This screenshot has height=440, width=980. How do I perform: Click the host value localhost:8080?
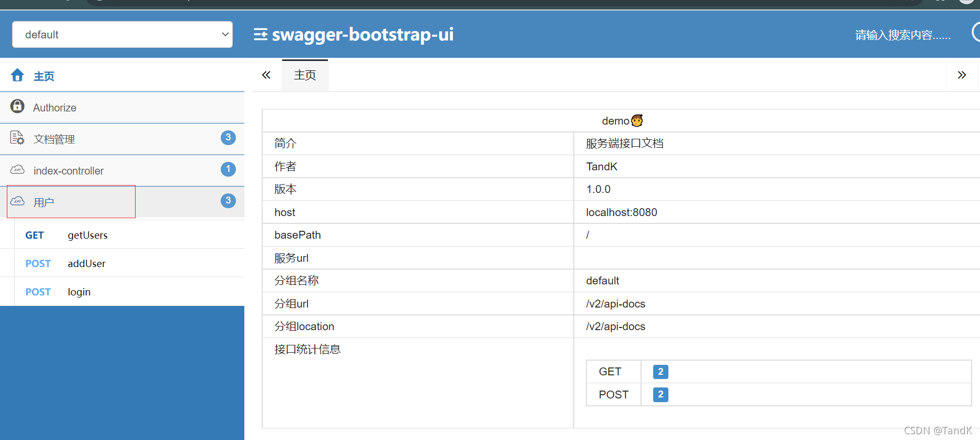622,212
